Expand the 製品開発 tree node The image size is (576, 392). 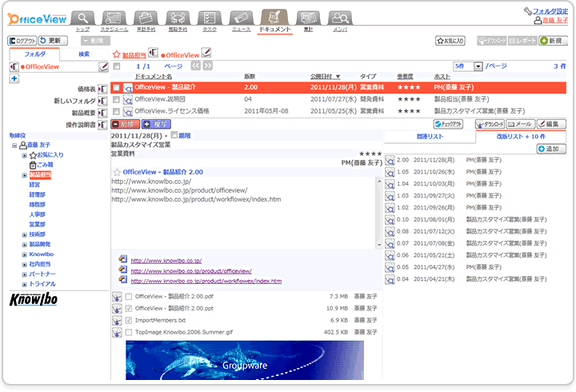tap(24, 245)
